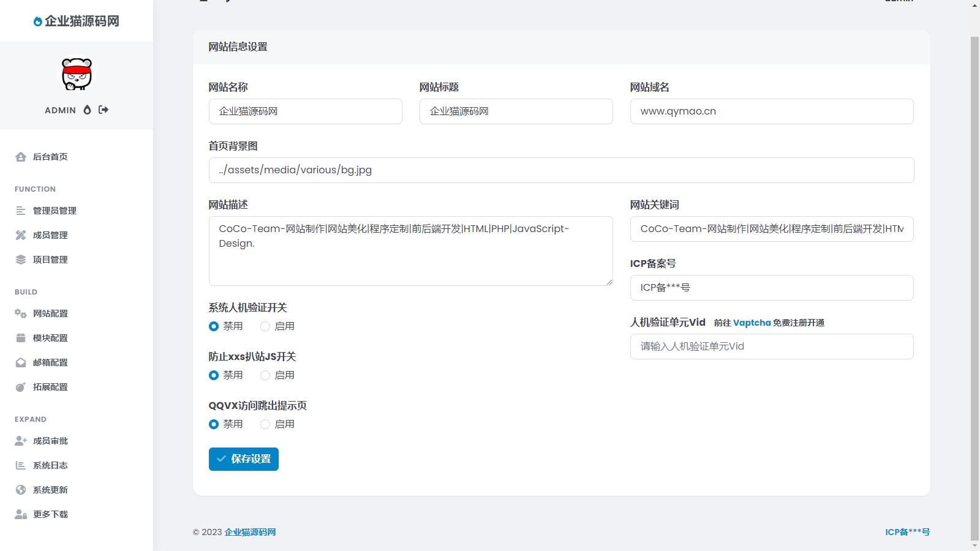Viewport: 980px width, 551px height.
Task: Click the 人机验证单元Vid input field
Action: (771, 347)
